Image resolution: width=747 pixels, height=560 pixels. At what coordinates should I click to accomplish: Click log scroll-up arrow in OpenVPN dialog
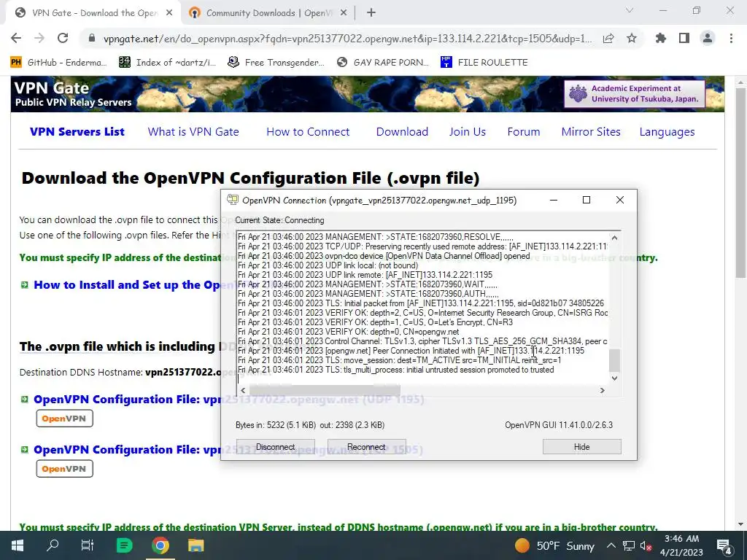(x=614, y=238)
